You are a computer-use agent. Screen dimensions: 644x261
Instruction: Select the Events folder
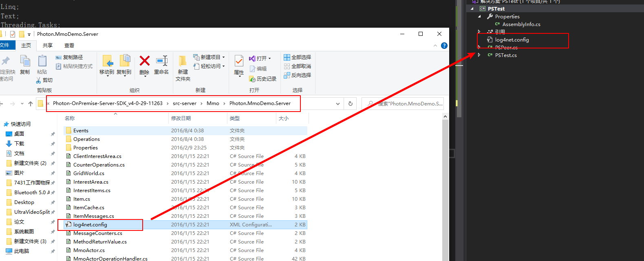point(185,131)
